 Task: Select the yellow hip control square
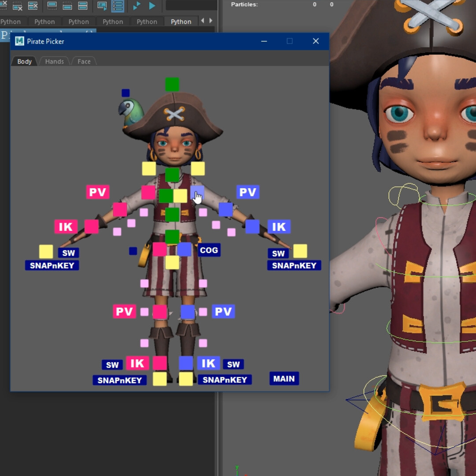coord(172,263)
